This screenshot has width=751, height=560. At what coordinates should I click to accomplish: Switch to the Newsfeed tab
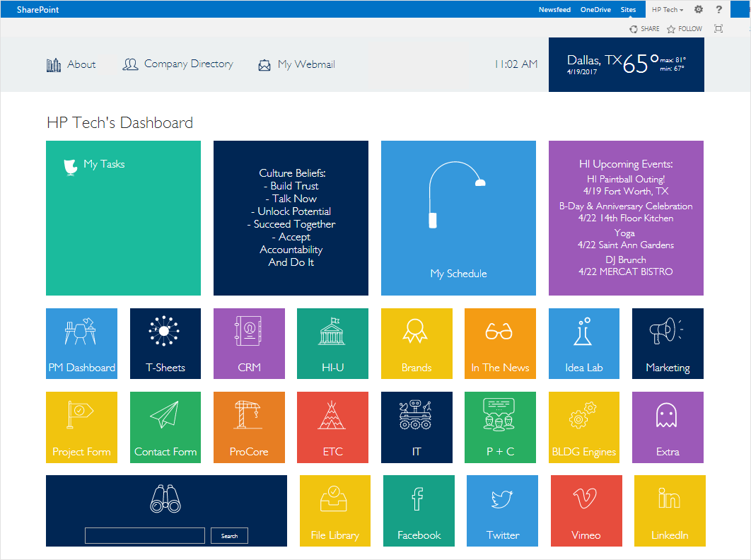(554, 10)
